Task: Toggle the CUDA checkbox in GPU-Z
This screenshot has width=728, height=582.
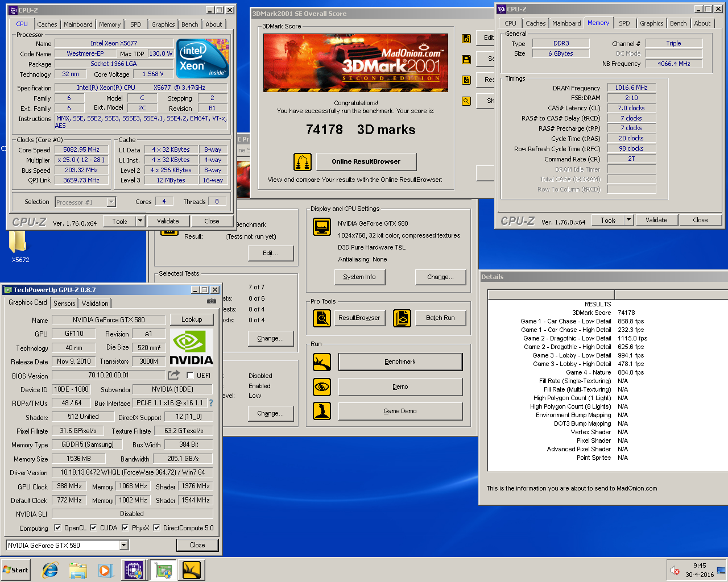Action: coord(93,527)
